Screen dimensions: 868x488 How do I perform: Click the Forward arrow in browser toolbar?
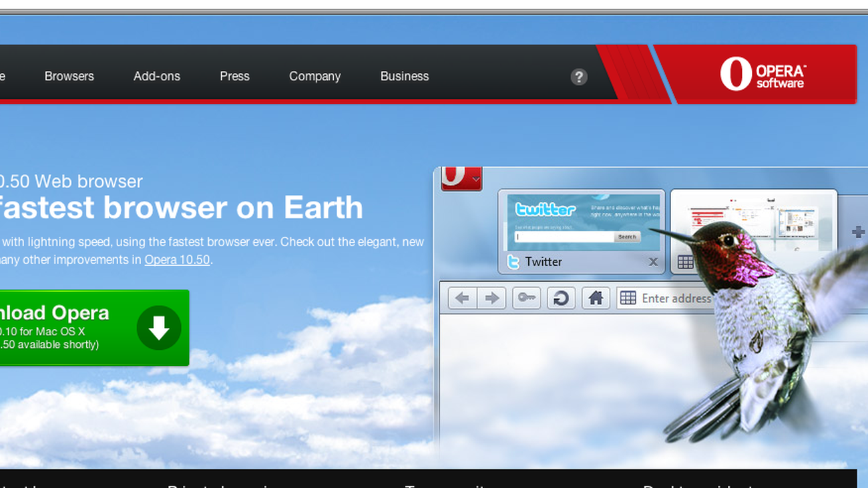[491, 298]
